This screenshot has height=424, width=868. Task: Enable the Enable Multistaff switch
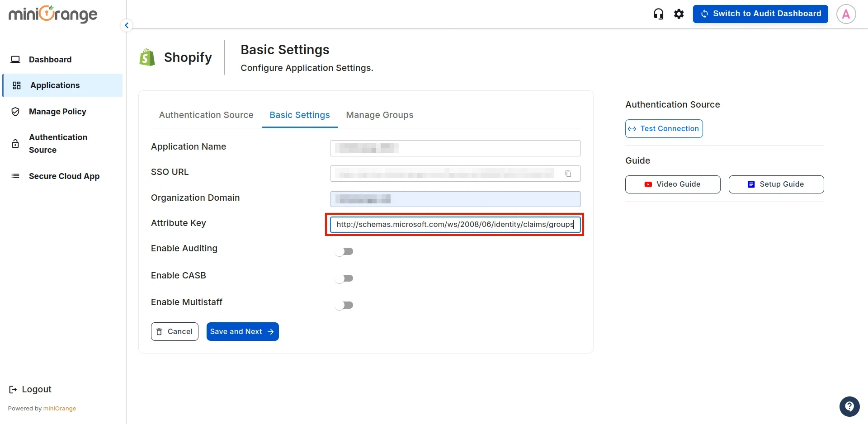click(344, 305)
